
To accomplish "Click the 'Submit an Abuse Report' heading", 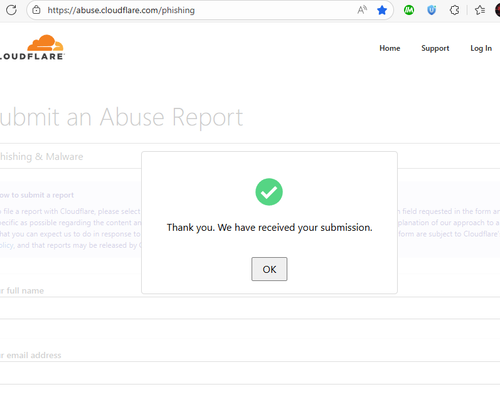I will coord(121,117).
